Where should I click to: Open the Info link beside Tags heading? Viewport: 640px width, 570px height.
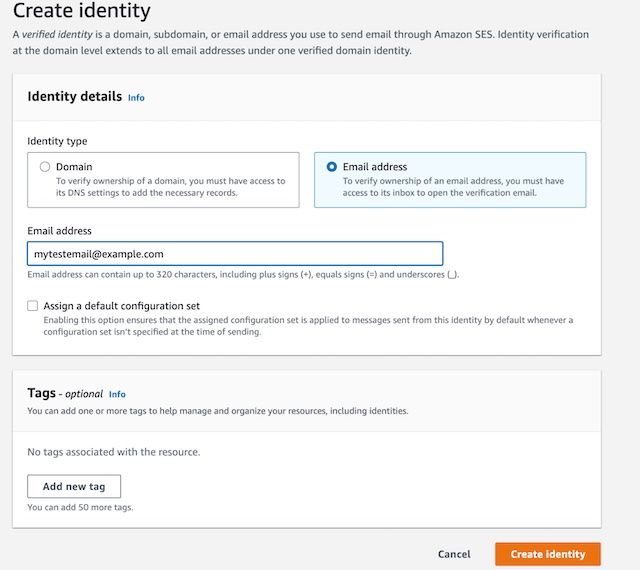coord(117,394)
